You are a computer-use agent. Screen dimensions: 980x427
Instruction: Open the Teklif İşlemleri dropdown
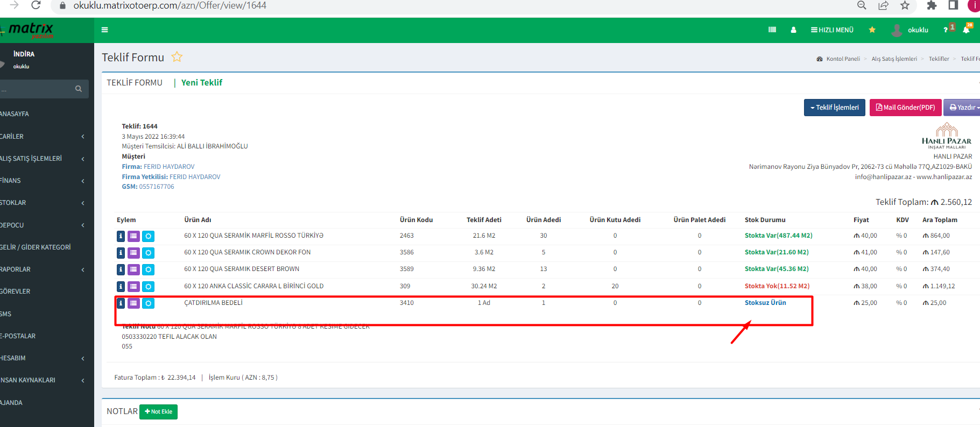click(x=834, y=108)
